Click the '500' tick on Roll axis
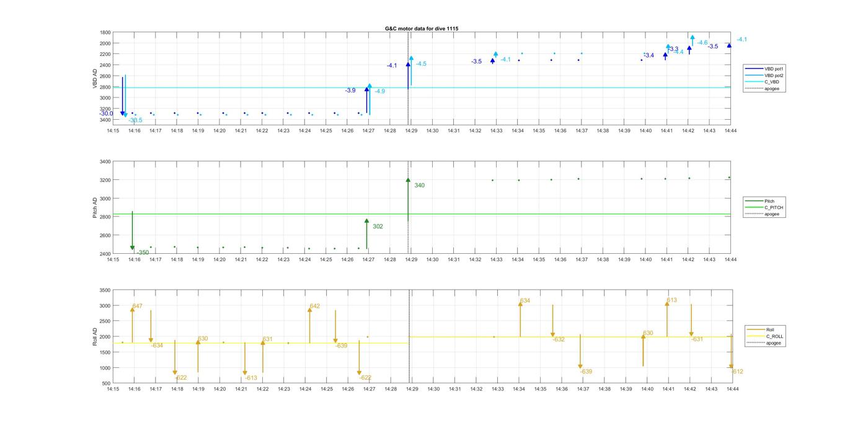 [x=107, y=383]
